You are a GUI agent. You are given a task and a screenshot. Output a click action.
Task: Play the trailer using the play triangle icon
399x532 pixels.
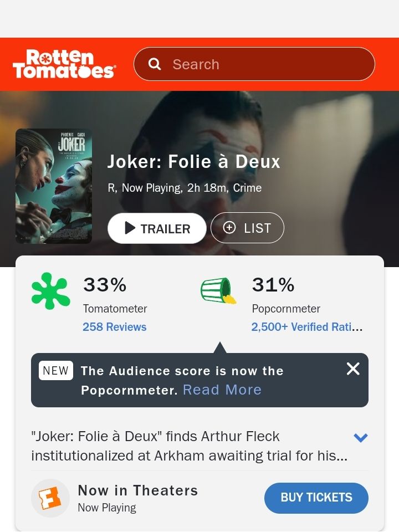tap(130, 228)
